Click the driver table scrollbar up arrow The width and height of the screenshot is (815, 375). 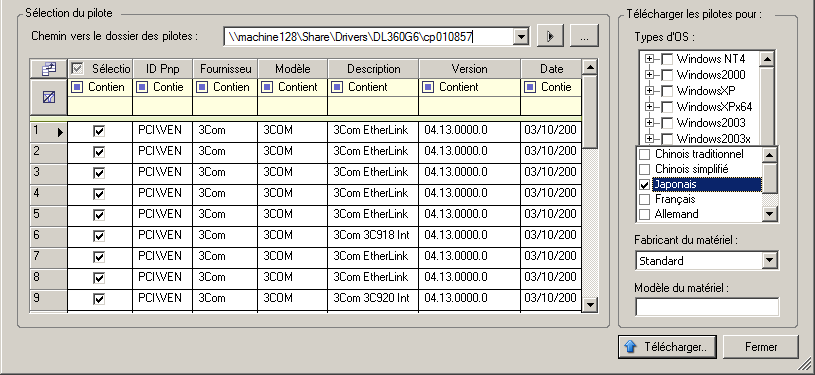pyautogui.click(x=590, y=67)
